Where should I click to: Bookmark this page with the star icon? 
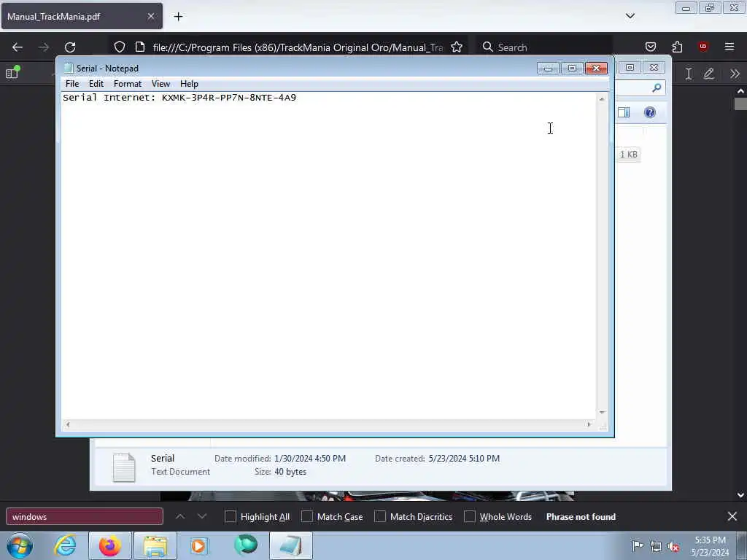457,47
